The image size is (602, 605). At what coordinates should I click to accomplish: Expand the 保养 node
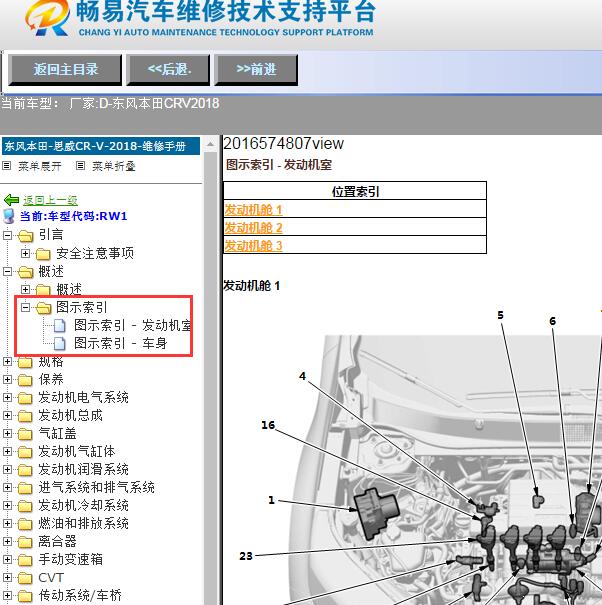[x=7, y=379]
